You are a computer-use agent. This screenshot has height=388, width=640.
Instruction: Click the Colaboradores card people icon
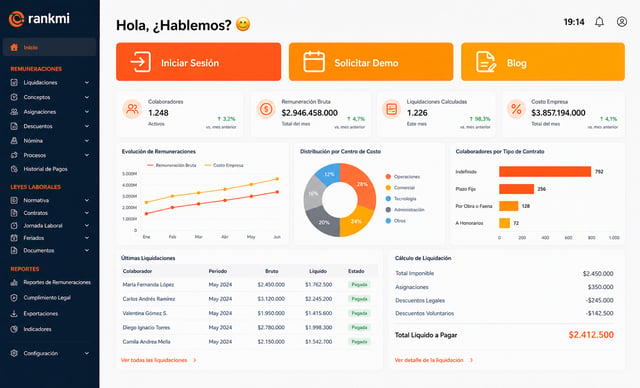coord(132,109)
